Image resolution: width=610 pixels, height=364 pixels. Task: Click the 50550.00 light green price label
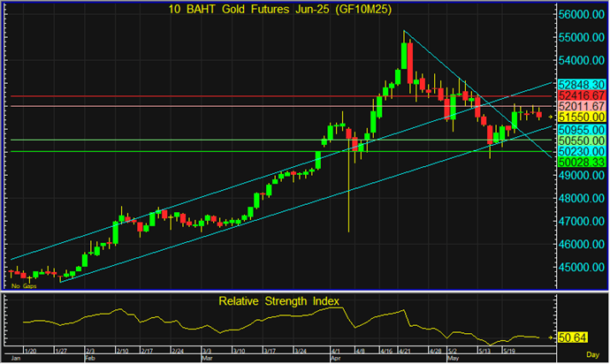(581, 140)
